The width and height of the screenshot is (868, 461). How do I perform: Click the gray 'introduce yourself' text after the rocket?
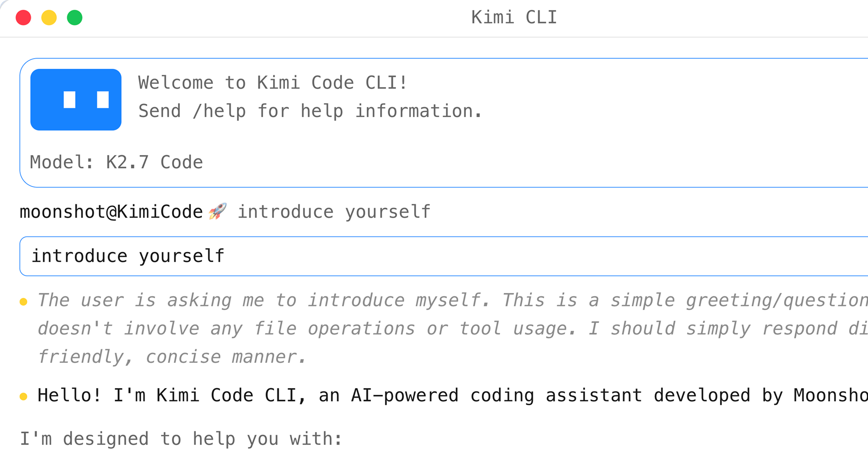click(334, 212)
